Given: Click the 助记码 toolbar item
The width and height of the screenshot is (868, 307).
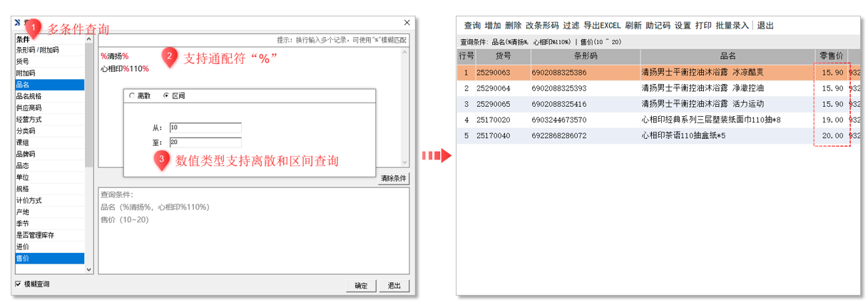Looking at the screenshot, I should [x=658, y=26].
